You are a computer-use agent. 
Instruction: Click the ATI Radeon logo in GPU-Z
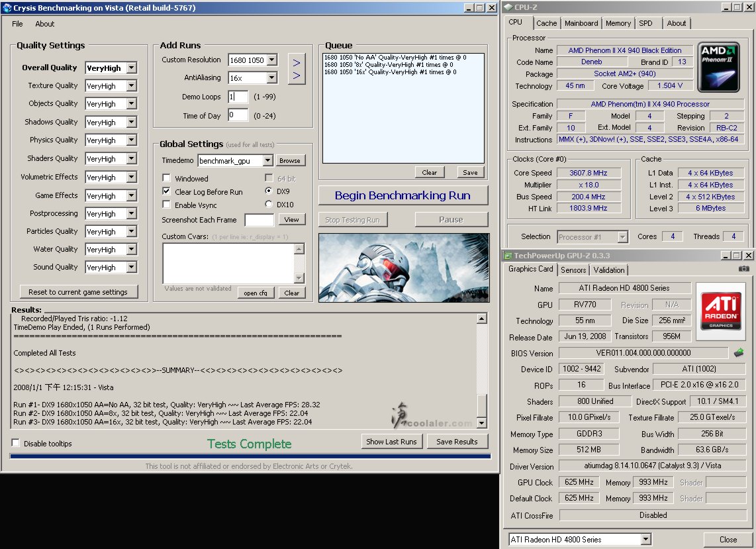tap(721, 310)
